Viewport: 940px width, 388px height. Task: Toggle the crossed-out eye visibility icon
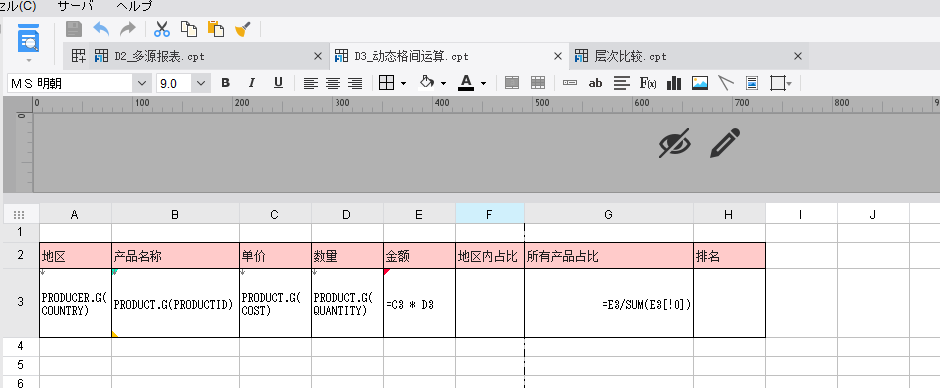point(674,143)
